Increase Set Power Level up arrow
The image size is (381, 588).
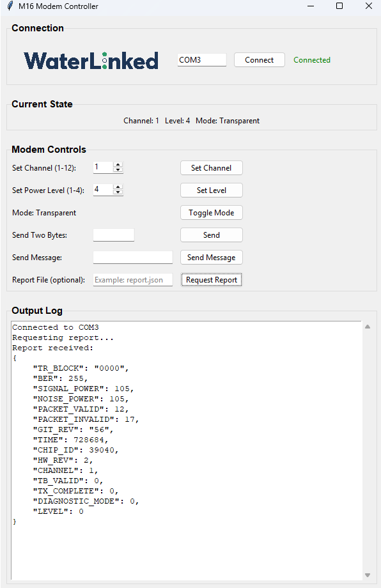click(118, 187)
